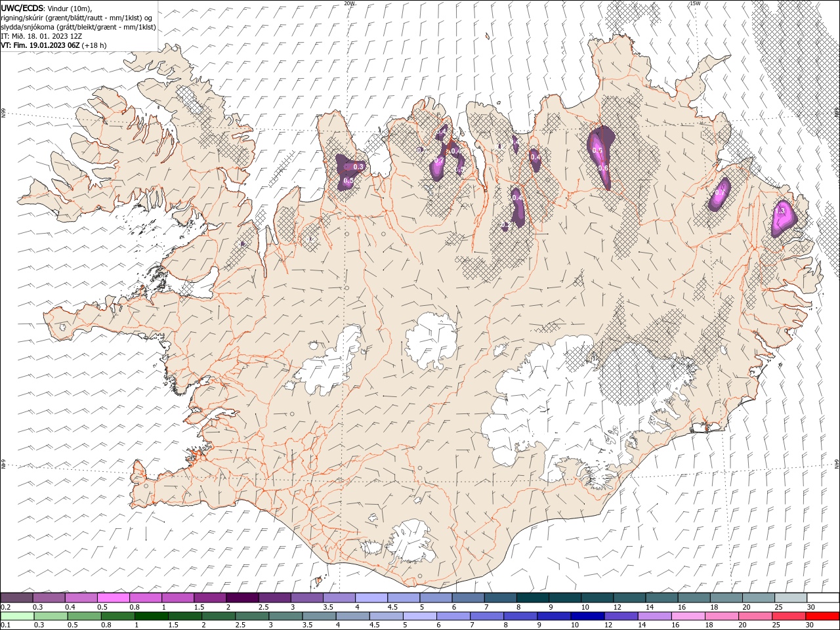Screen dimensions: 840x630
Task: Click the '0.2' value label under the upper legend
Action: [5, 606]
